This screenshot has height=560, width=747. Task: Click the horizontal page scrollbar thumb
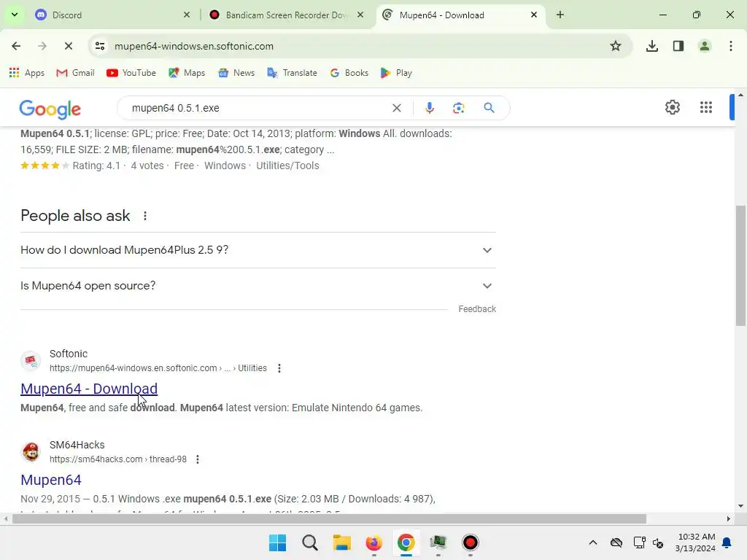(329, 519)
